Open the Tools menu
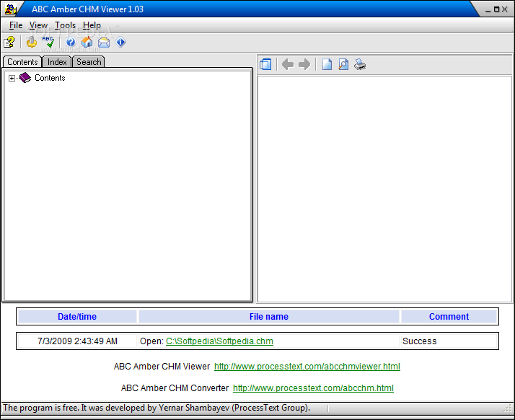 pyautogui.click(x=65, y=25)
